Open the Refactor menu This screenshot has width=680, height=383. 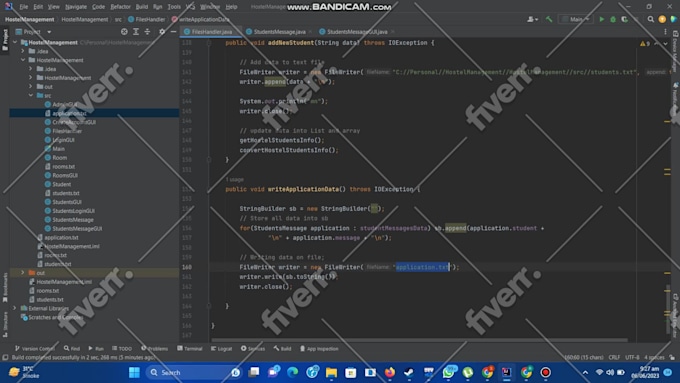tap(120, 7)
